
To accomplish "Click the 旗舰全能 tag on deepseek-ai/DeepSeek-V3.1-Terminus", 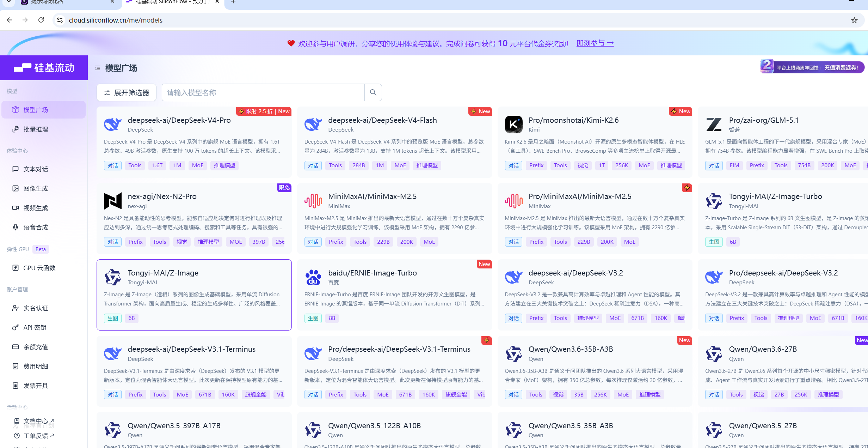I will point(256,394).
